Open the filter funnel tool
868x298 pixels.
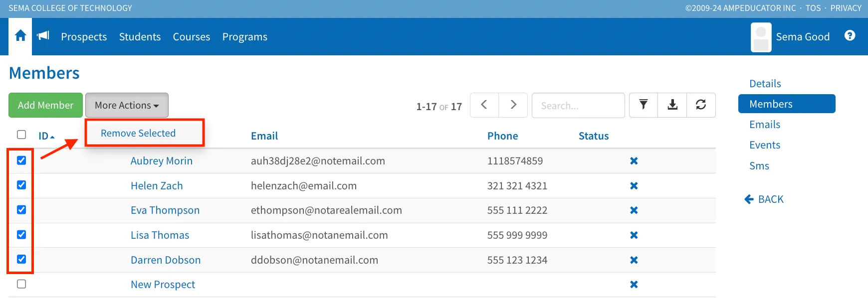644,105
